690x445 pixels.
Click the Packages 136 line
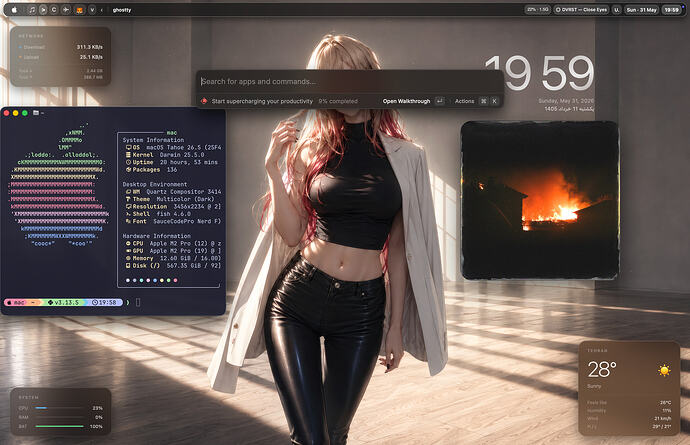151,170
